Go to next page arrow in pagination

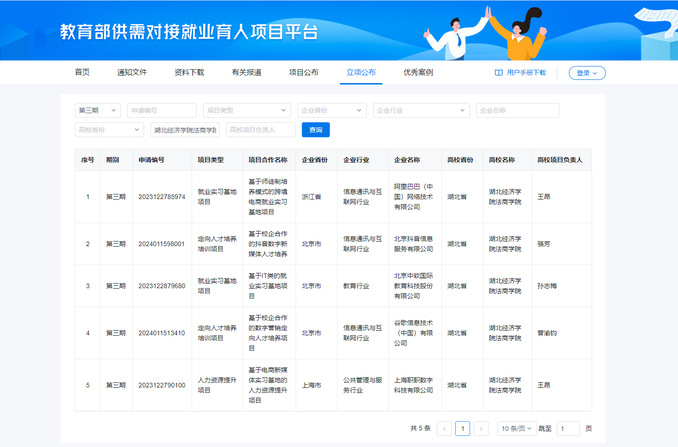coord(482,428)
